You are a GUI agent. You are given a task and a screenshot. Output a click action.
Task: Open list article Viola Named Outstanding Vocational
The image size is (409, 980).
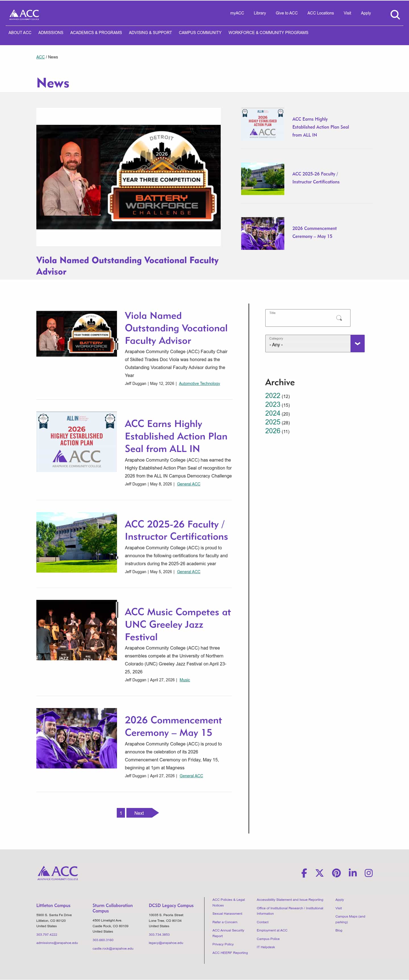(x=176, y=328)
